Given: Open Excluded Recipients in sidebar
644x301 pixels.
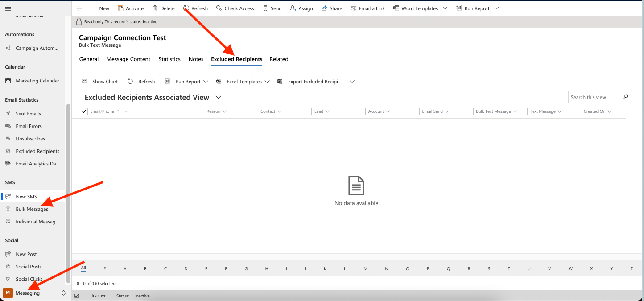Looking at the screenshot, I should click(x=33, y=151).
